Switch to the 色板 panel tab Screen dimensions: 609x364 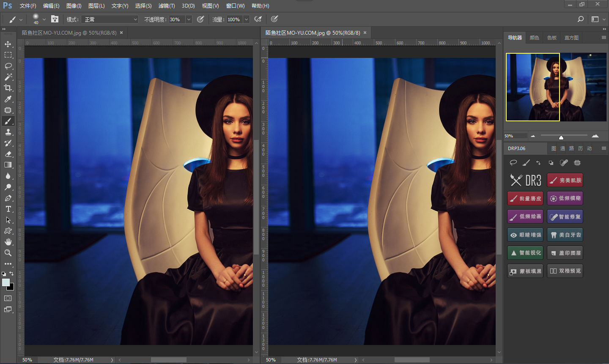click(x=552, y=38)
